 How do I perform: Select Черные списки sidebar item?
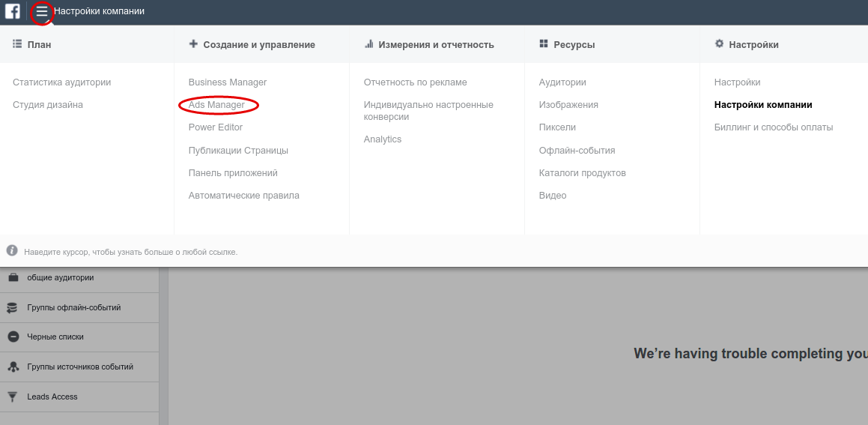tap(79, 337)
